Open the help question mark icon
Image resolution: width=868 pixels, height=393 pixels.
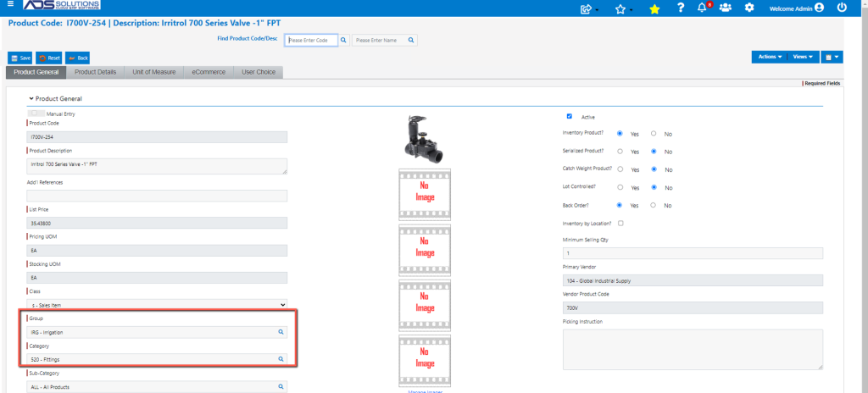pyautogui.click(x=681, y=7)
